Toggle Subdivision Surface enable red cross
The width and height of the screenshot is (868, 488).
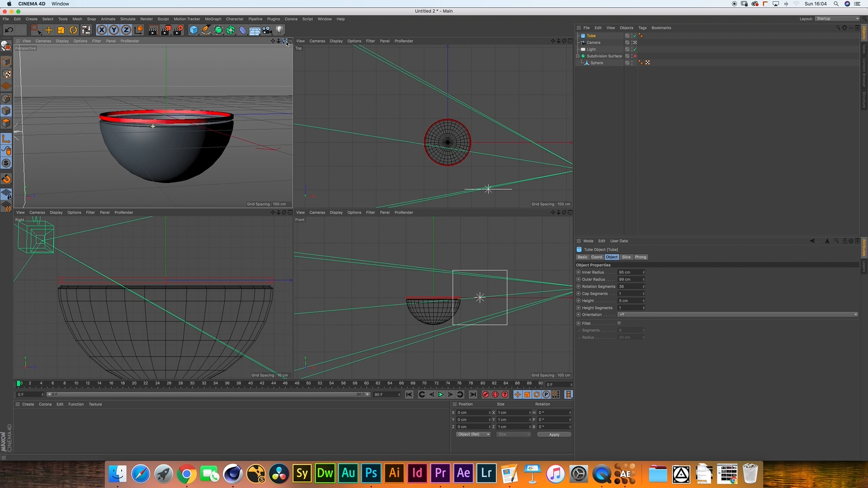(635, 56)
